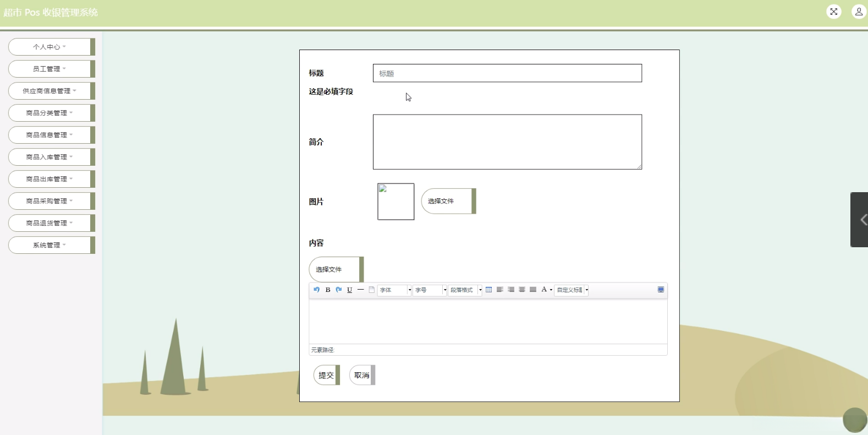This screenshot has width=868, height=435.
Task: Expand the 个人中心 menu
Action: click(x=52, y=47)
